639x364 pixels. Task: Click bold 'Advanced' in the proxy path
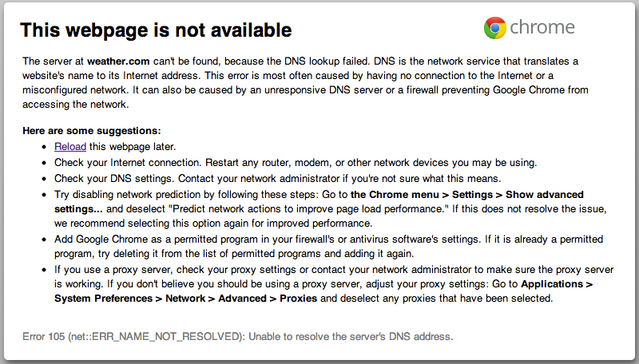242,299
